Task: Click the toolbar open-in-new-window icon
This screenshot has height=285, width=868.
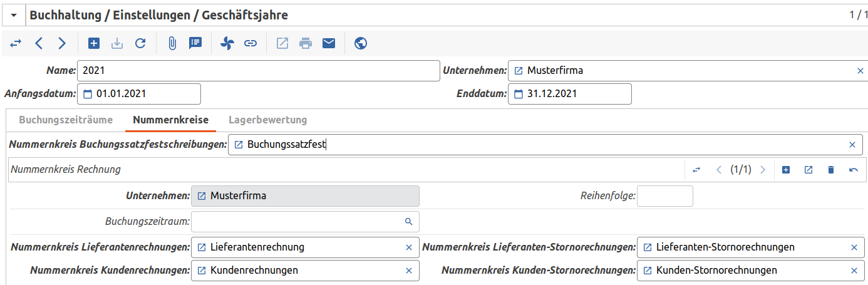Action: pyautogui.click(x=282, y=43)
